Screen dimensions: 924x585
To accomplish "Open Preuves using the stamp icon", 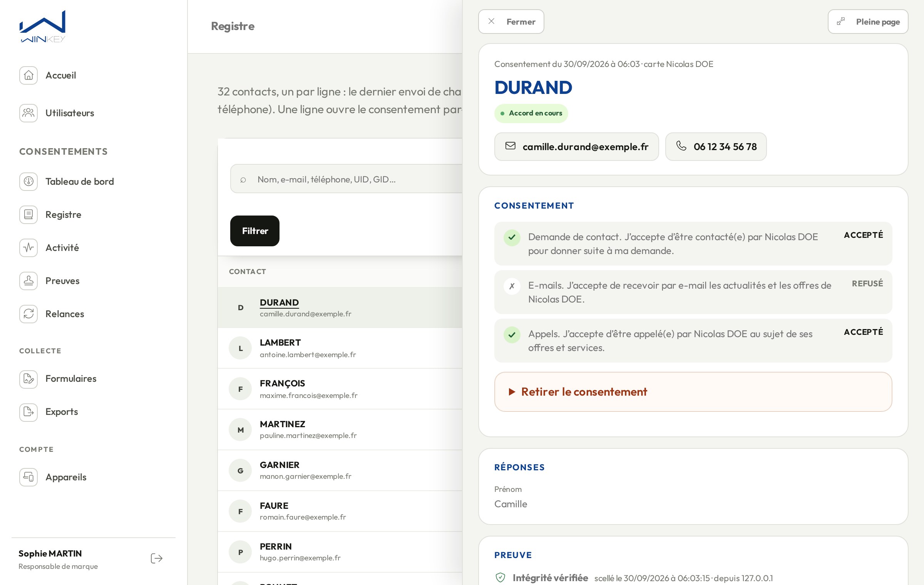I will (x=28, y=281).
